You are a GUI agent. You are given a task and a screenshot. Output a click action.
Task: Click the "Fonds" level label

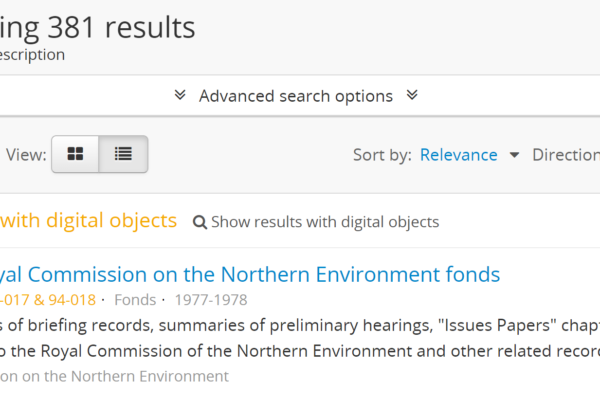click(x=135, y=299)
